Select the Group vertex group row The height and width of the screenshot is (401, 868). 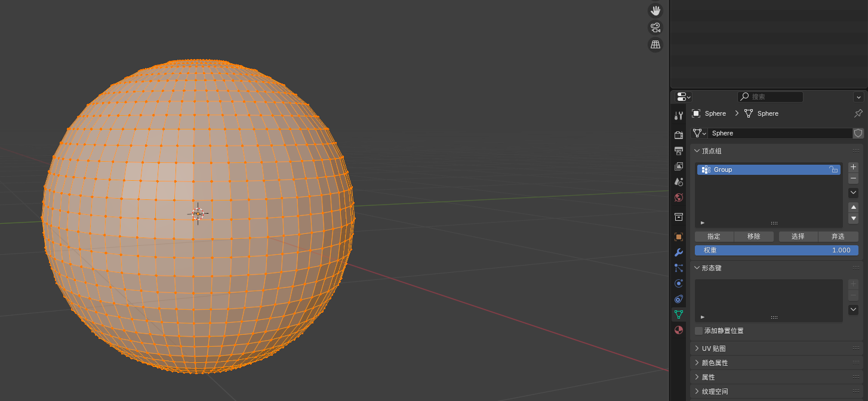tap(769, 169)
